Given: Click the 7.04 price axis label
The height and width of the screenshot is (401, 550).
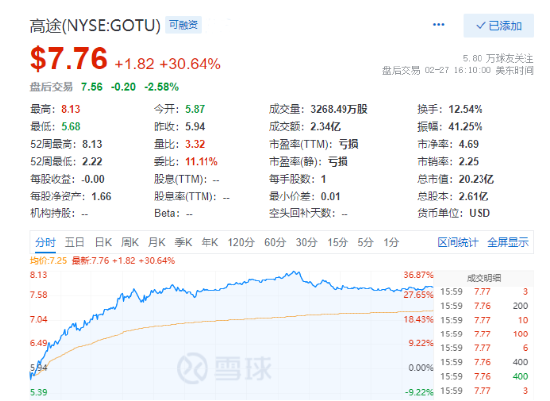Looking at the screenshot, I should click(x=39, y=319).
